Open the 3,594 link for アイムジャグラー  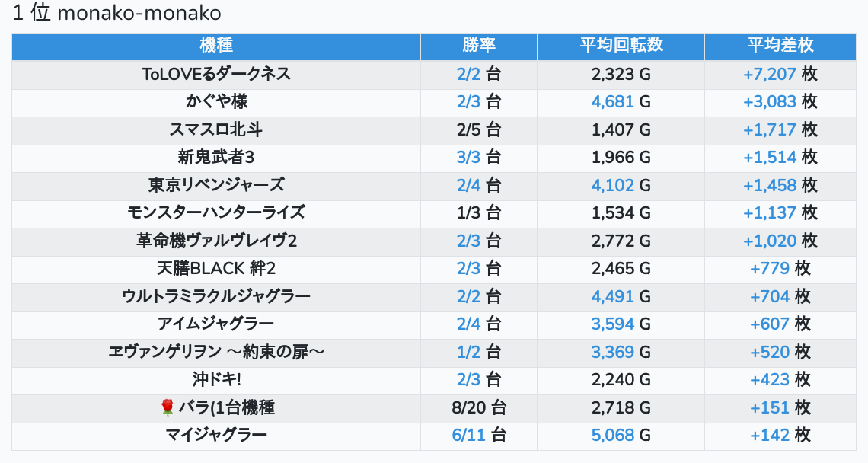[x=613, y=324]
